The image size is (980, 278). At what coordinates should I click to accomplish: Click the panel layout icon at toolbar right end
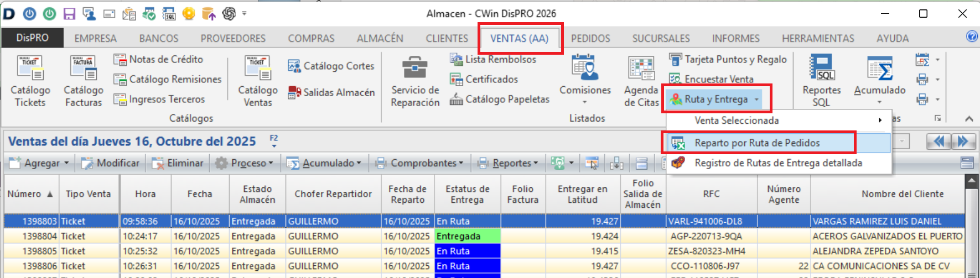pos(967,163)
